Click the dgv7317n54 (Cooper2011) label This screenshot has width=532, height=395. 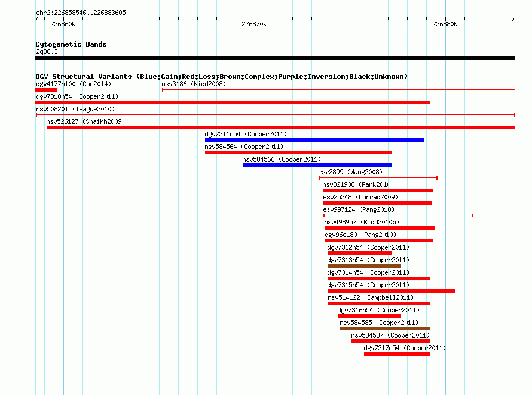pyautogui.click(x=405, y=348)
